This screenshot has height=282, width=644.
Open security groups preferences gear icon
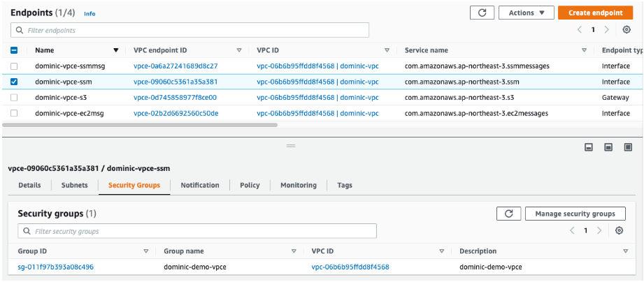[x=619, y=230]
